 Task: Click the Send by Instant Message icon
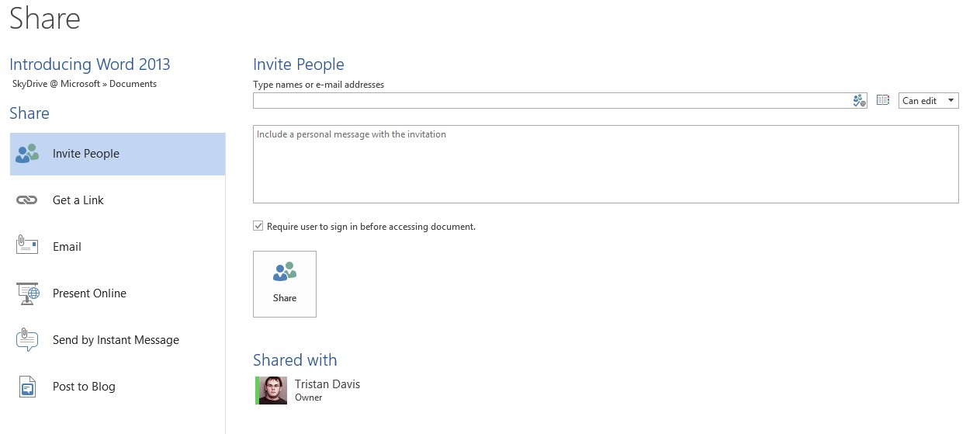(27, 339)
